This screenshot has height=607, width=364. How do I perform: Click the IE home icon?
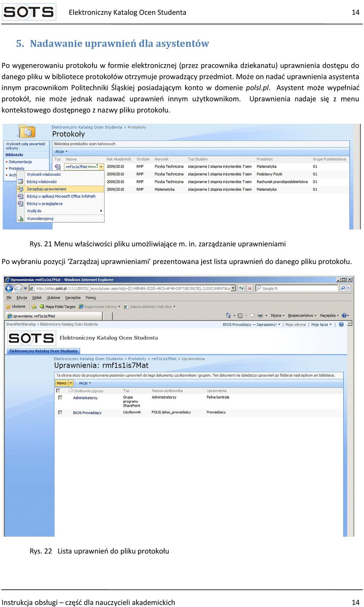(228, 316)
